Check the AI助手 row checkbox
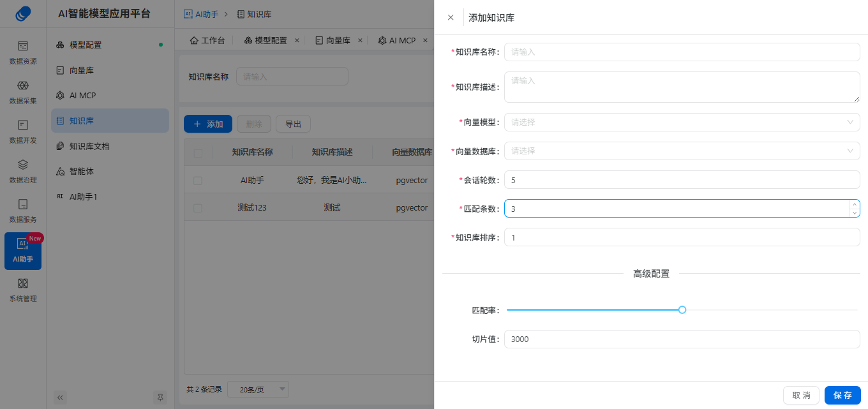The image size is (868, 409). (x=198, y=181)
